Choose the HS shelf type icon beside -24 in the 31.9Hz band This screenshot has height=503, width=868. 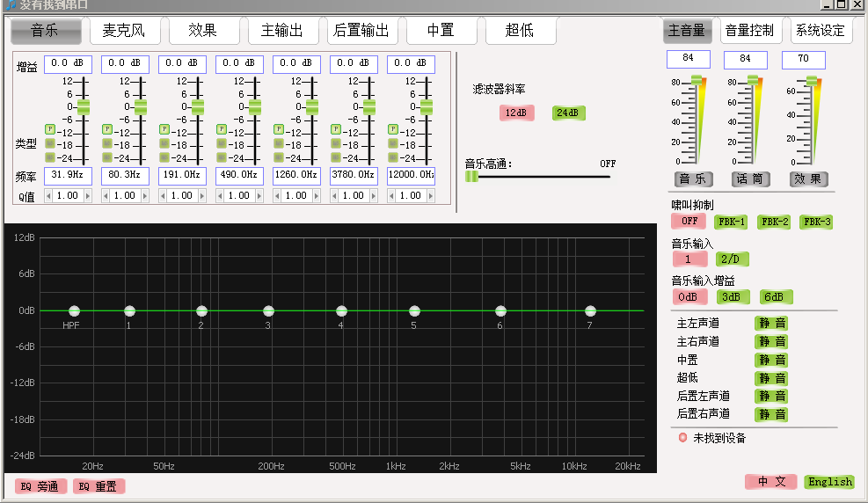[50, 157]
